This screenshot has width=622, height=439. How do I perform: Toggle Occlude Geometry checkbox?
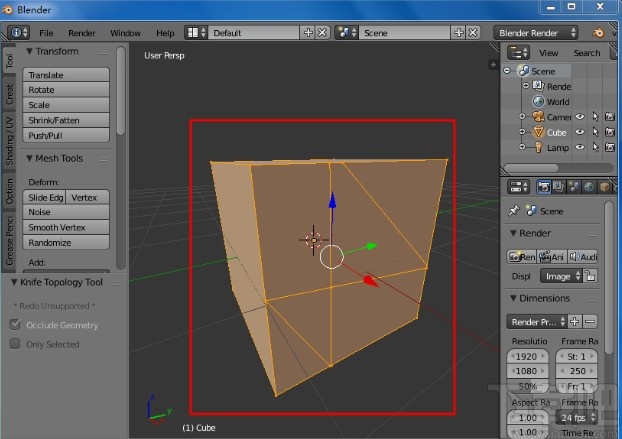(15, 324)
